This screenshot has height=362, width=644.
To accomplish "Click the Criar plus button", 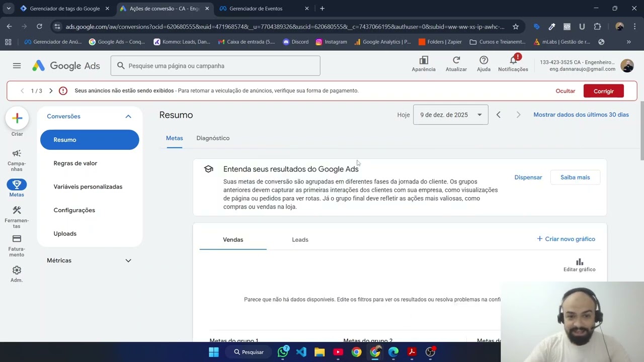I will click(17, 118).
